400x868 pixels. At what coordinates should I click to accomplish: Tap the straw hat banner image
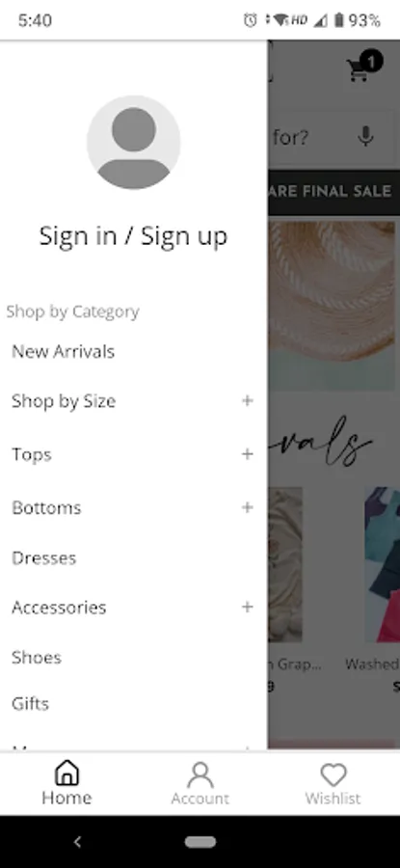coord(332,306)
